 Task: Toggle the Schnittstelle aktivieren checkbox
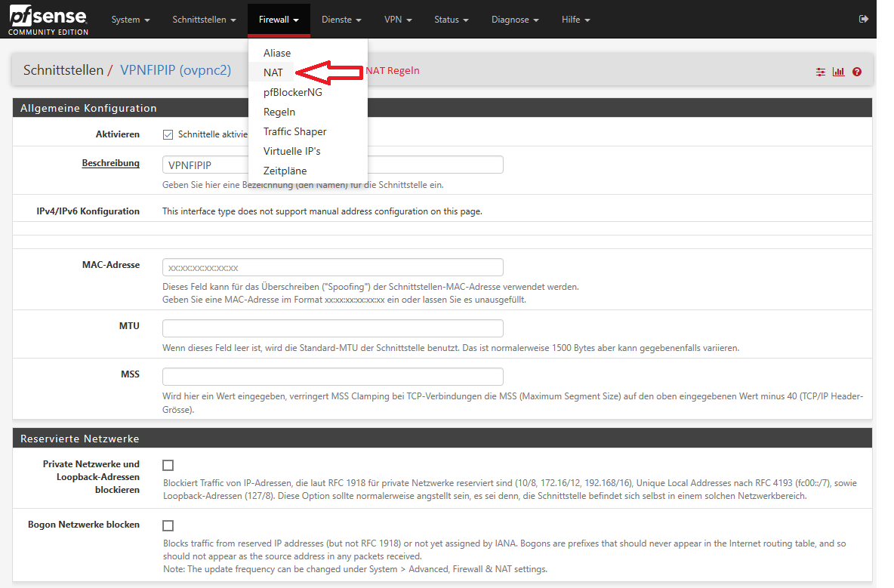point(168,134)
